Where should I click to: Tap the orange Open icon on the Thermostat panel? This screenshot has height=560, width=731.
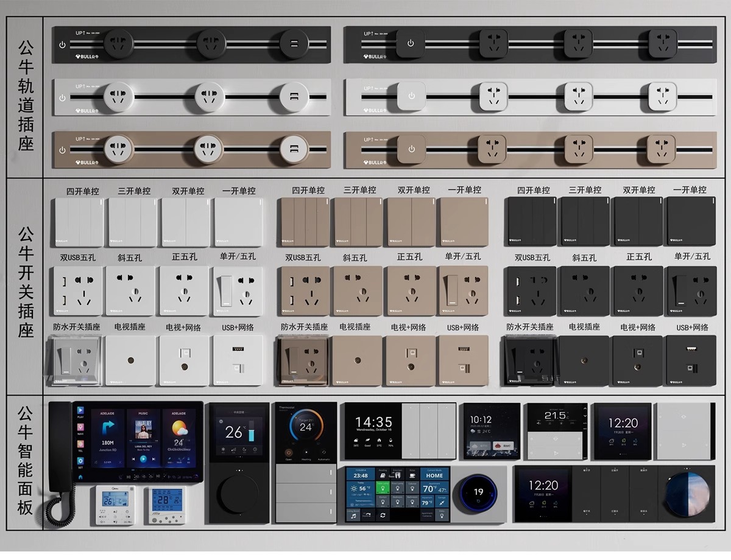point(288,453)
